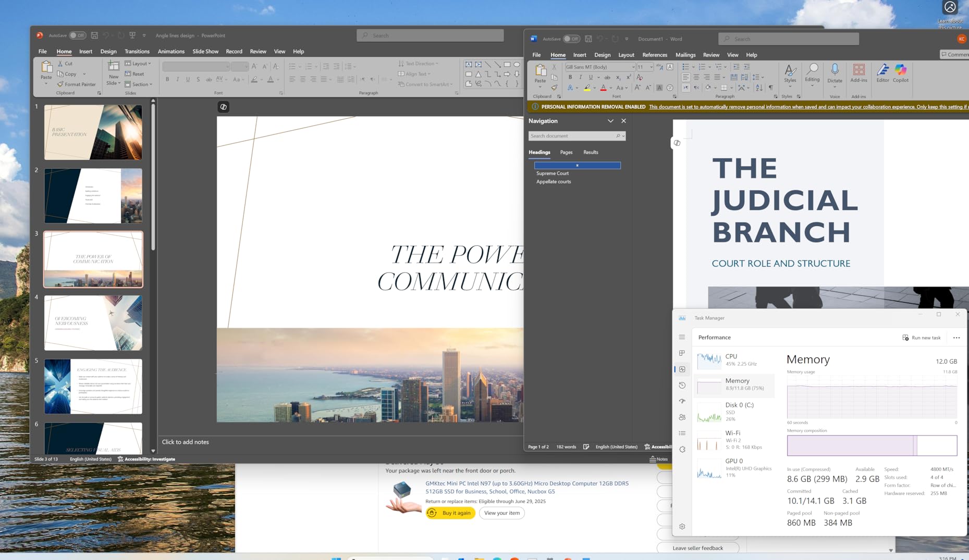Toggle AutoSave switch in Word

571,39
